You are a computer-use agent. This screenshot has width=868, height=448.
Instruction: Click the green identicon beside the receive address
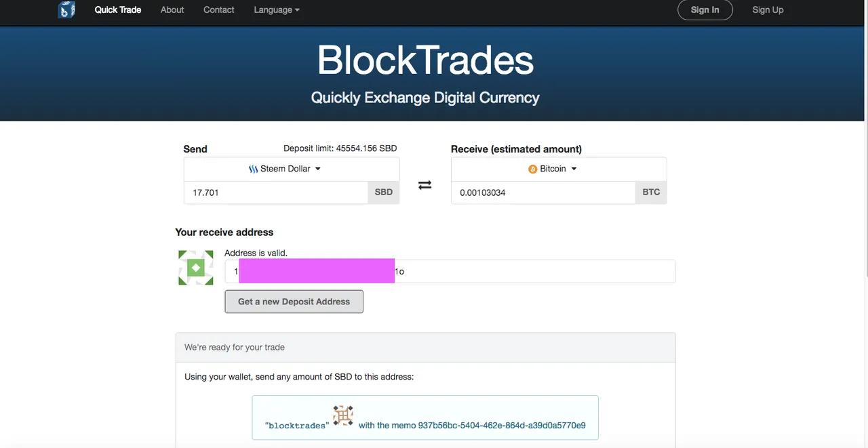click(195, 268)
